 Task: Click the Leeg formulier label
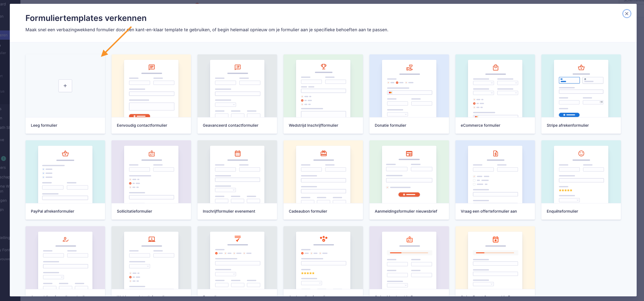44,125
